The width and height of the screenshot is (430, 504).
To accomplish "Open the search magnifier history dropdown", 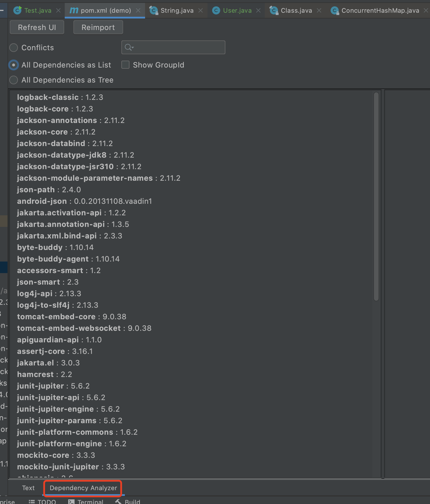I will pos(129,47).
